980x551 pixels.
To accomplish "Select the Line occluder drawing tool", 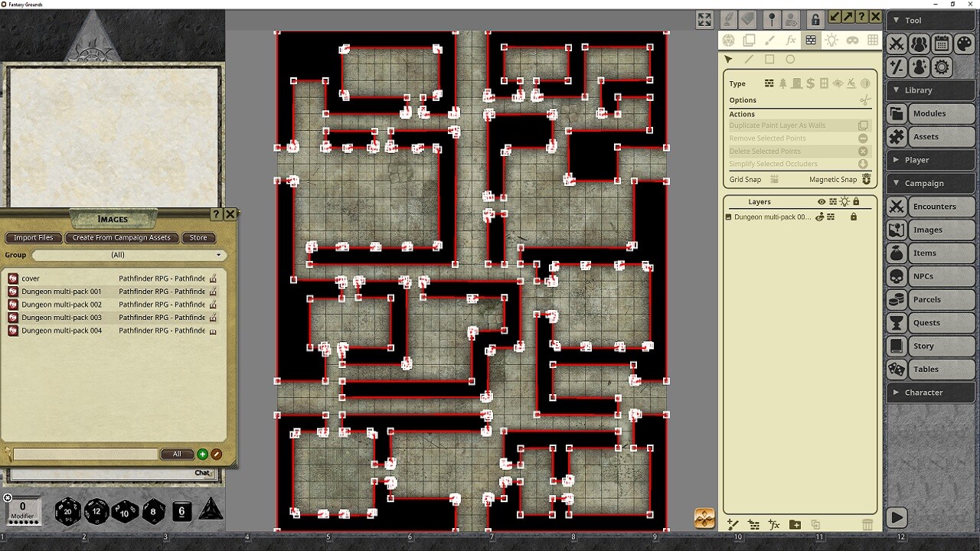I will pyautogui.click(x=748, y=59).
